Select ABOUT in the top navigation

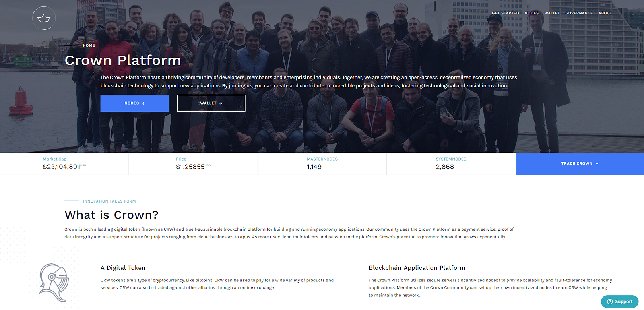click(x=605, y=13)
